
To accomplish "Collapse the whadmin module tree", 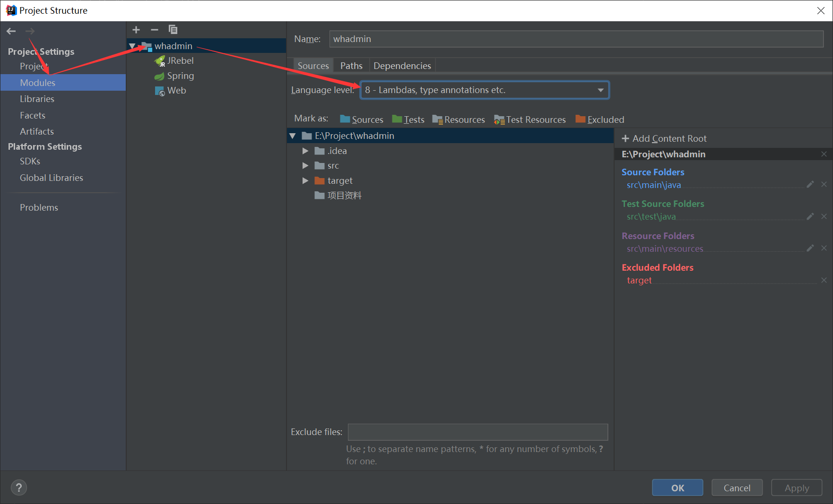I will pos(132,45).
